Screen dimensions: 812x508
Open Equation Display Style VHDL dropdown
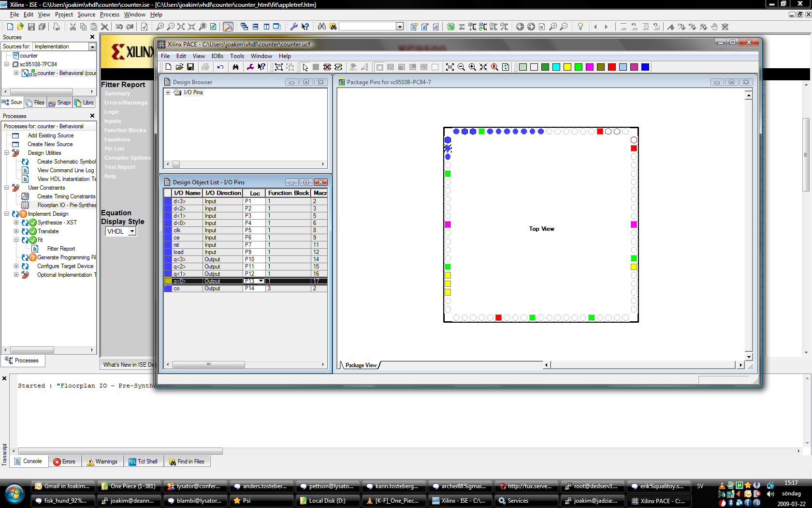tap(132, 231)
